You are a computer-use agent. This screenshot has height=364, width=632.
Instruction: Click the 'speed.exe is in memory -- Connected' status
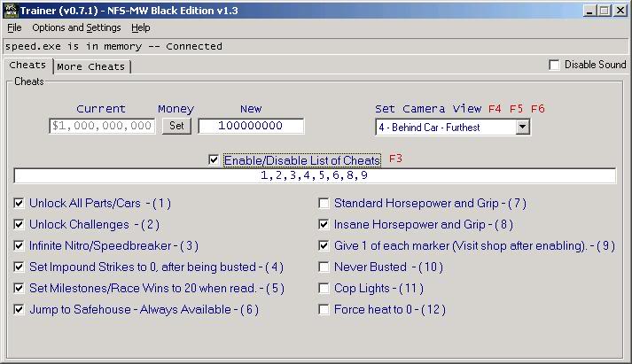[113, 47]
